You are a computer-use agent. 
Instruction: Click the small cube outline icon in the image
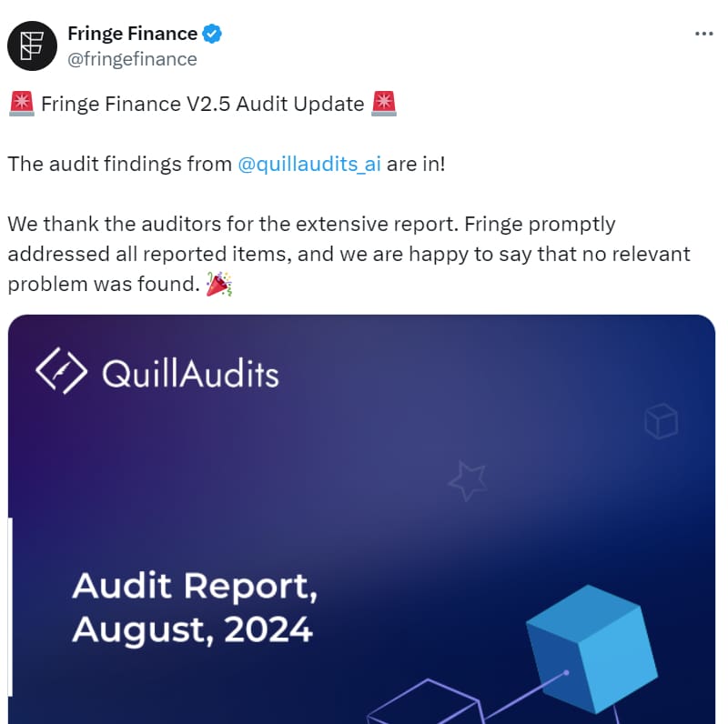[660, 421]
